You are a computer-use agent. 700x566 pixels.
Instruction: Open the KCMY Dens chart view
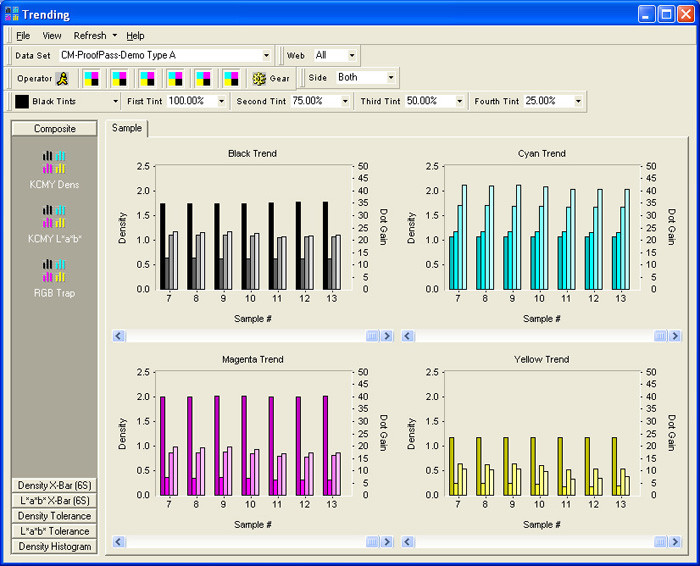pyautogui.click(x=54, y=163)
